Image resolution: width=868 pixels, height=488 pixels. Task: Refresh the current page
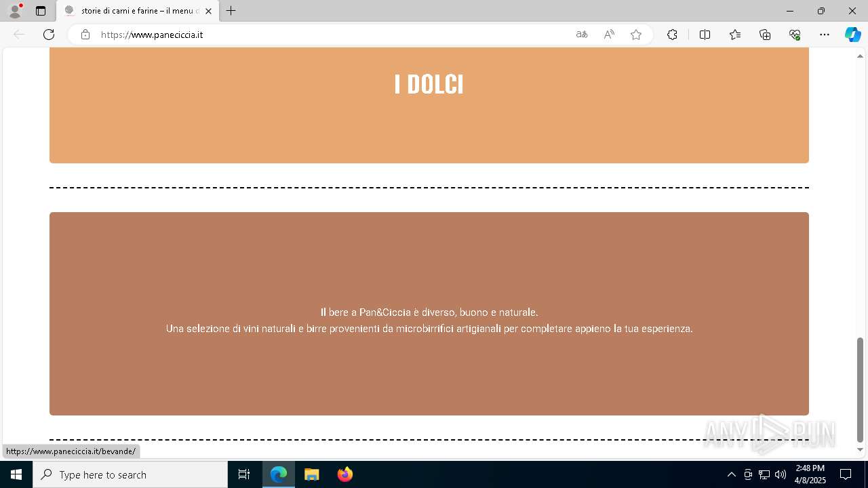(x=49, y=35)
